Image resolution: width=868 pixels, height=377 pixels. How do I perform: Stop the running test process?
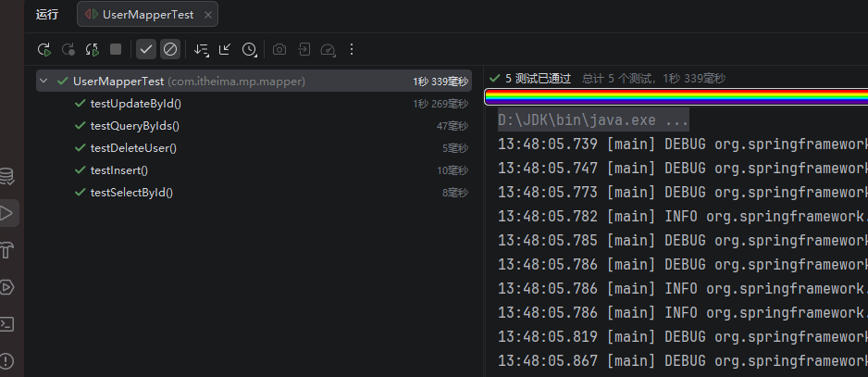[x=116, y=49]
